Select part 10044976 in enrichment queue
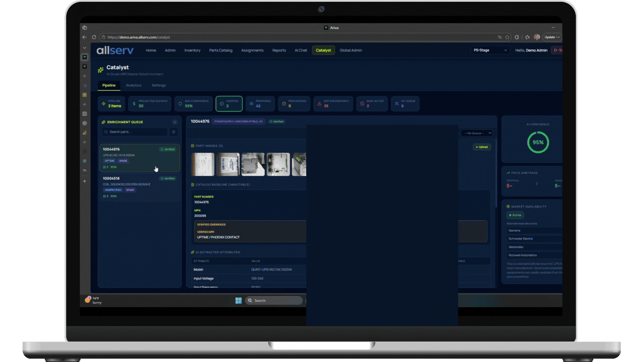This screenshot has height=362, width=644. (140, 158)
